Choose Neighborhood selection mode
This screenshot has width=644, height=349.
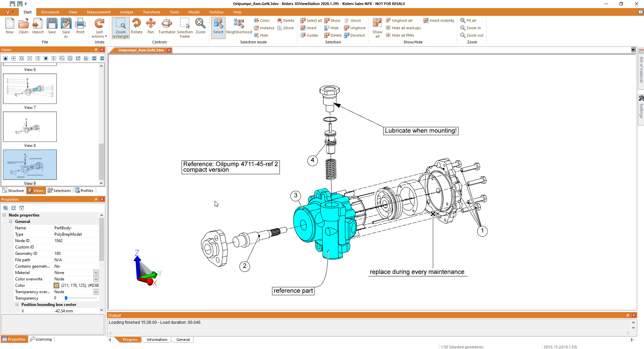tap(239, 26)
